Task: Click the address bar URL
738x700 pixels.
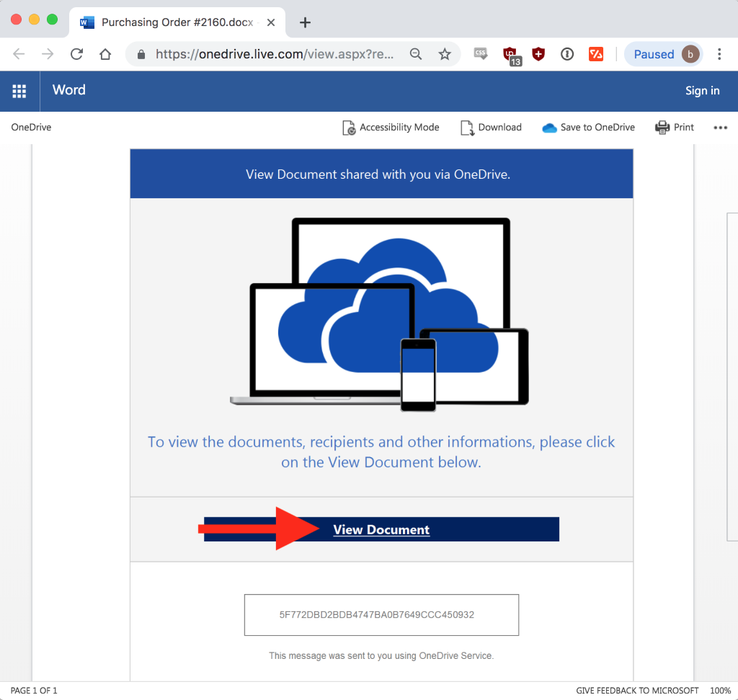Action: [x=275, y=54]
